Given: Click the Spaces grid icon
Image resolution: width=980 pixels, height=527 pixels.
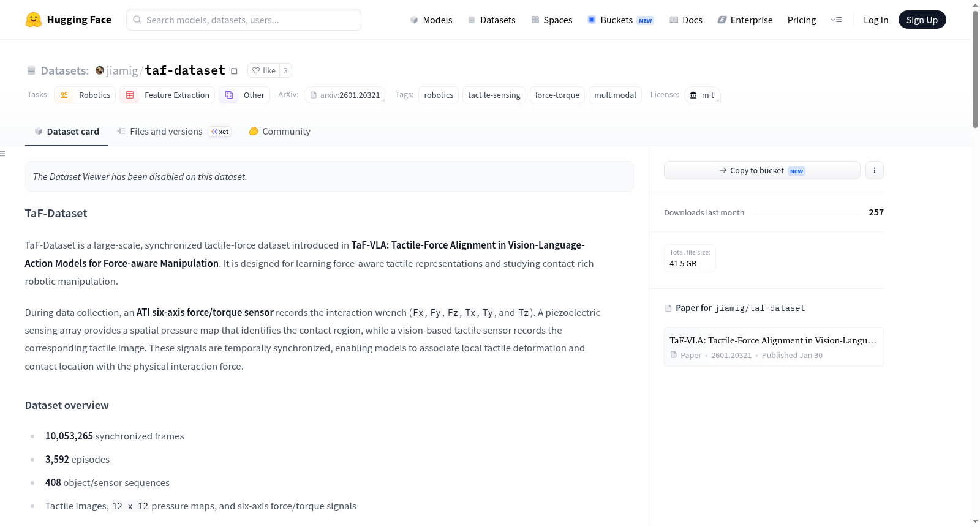Looking at the screenshot, I should pyautogui.click(x=535, y=20).
